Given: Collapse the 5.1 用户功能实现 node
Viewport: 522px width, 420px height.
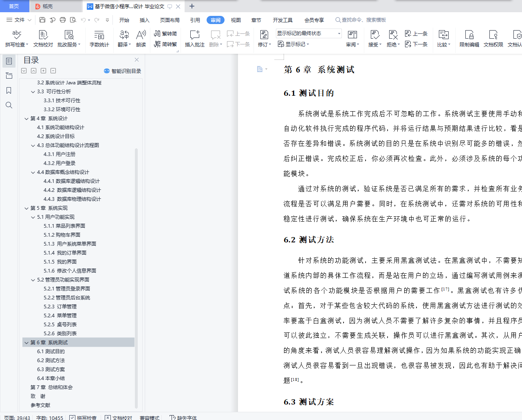Looking at the screenshot, I should pyautogui.click(x=33, y=217).
